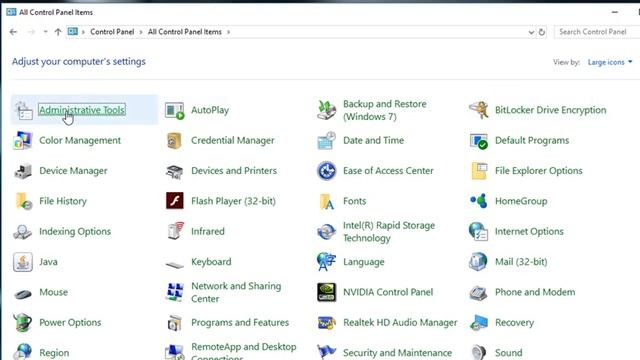Open Backup and Restore (Windows 7) icon

(327, 110)
